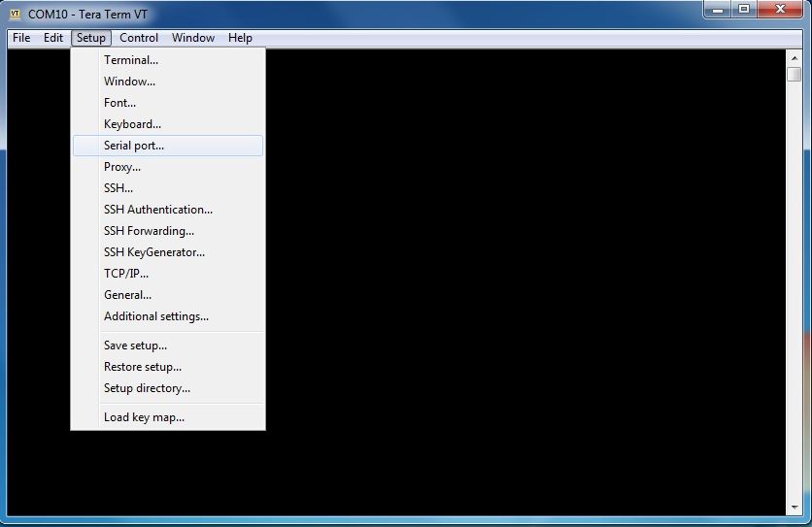Screen dimensions: 812x527
Task: Open the Window menu
Action: point(193,38)
